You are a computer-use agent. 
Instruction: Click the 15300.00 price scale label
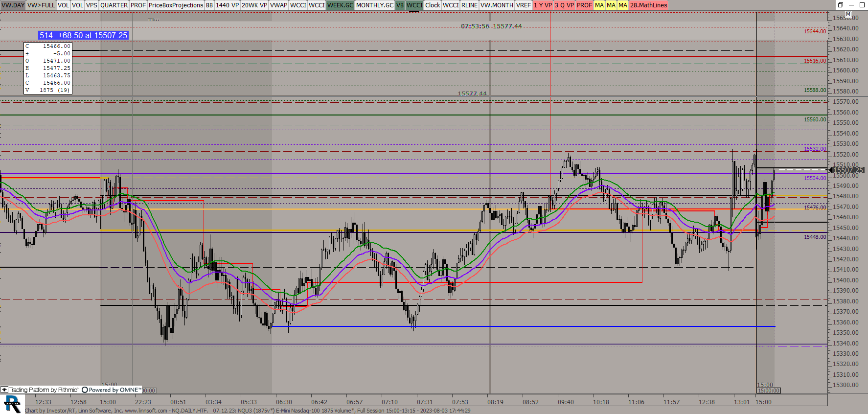tap(846, 385)
